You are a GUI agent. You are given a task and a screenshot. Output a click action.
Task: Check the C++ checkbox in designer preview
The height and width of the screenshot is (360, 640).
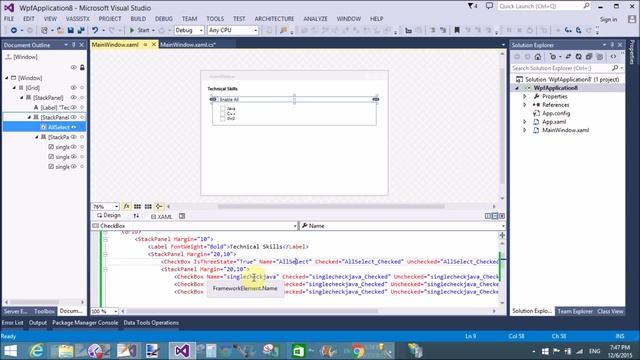[222, 113]
